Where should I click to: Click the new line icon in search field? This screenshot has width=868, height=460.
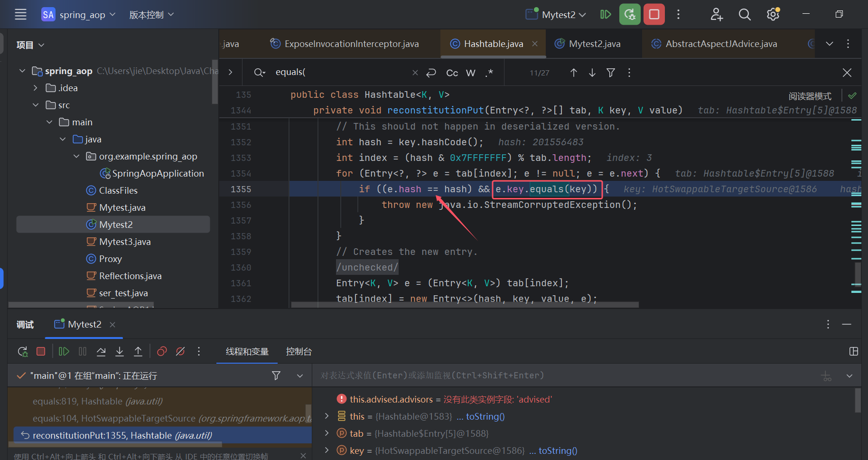431,72
